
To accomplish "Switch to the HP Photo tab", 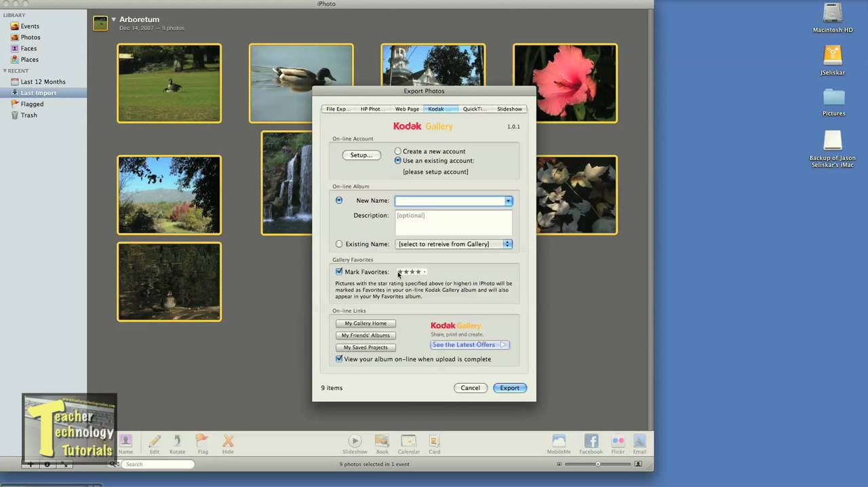I will (372, 109).
